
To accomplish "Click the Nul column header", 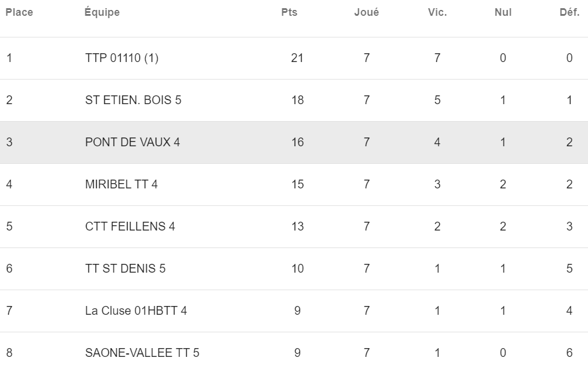I will [503, 12].
